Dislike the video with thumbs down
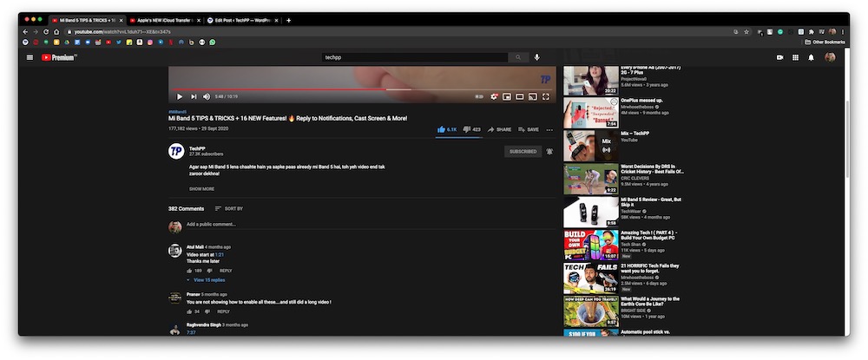The height and width of the screenshot is (360, 868). tap(471, 129)
